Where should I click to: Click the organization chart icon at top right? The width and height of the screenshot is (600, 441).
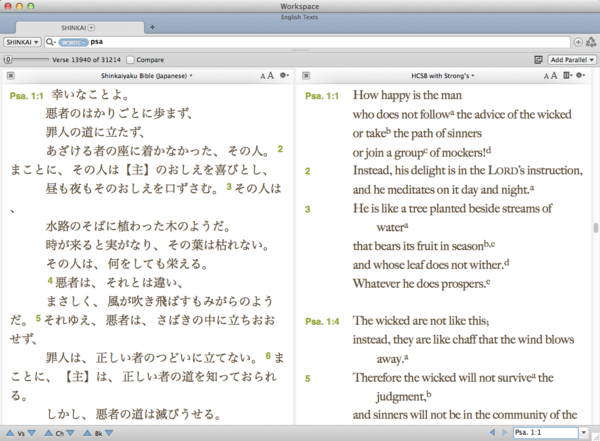pyautogui.click(x=591, y=42)
